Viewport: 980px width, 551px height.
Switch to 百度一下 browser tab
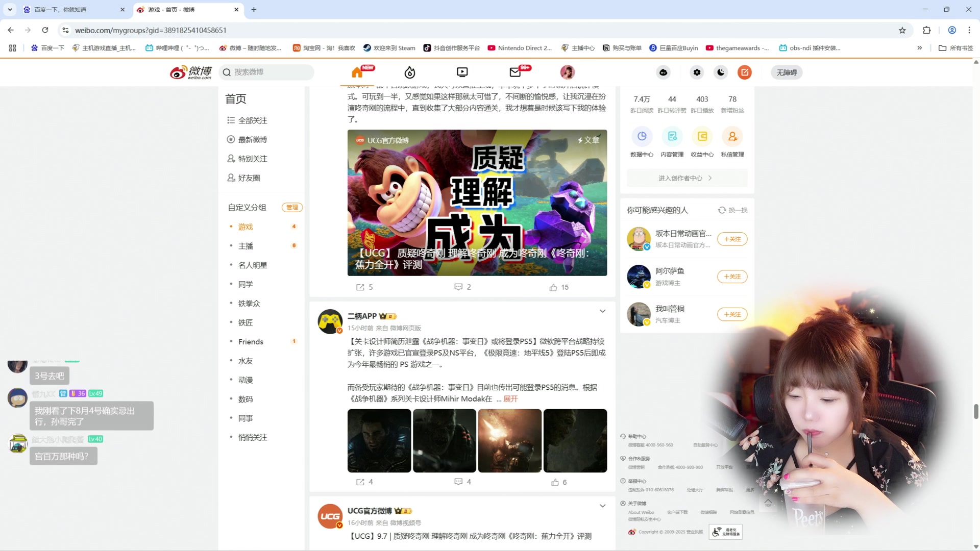[x=74, y=10]
